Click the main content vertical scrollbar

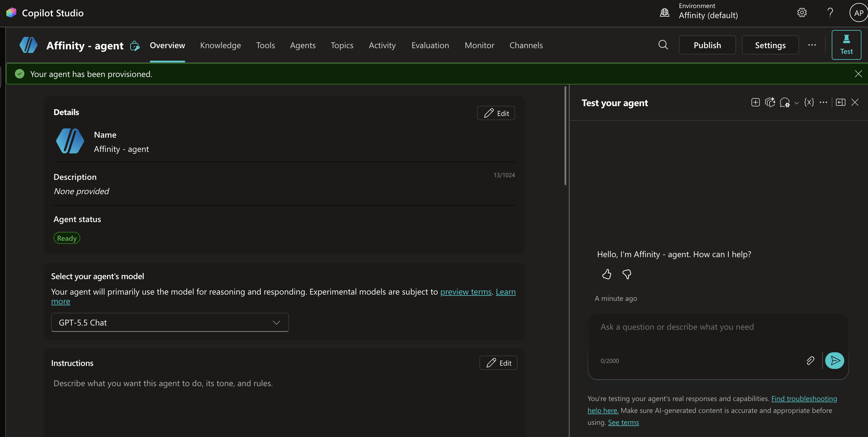tap(565, 136)
